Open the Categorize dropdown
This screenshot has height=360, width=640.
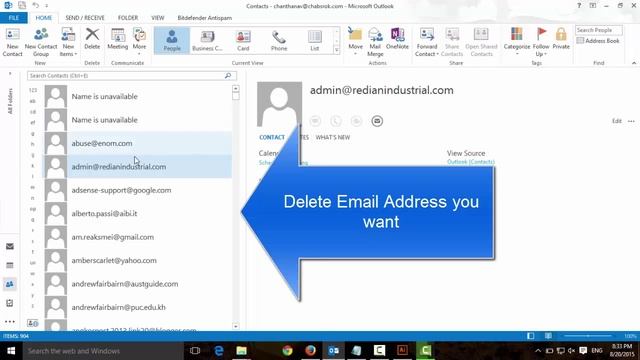(x=517, y=41)
